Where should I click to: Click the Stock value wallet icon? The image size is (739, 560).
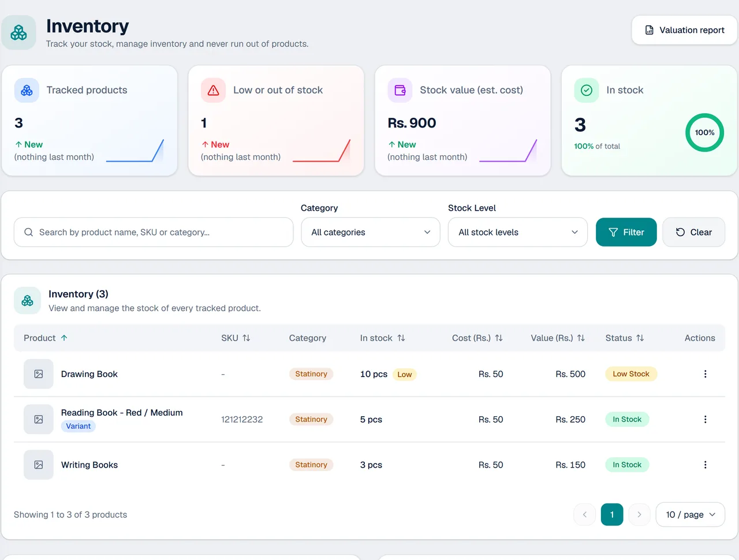coord(400,90)
